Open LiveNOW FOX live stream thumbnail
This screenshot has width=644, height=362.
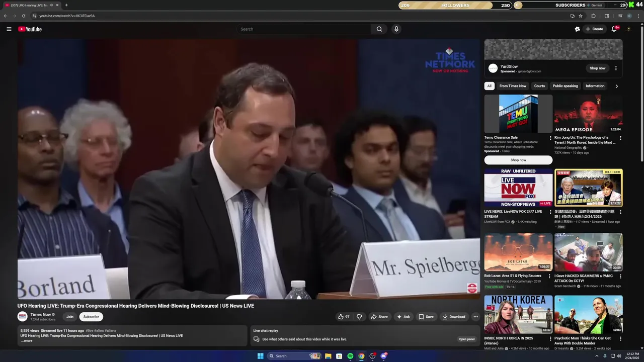[518, 188]
